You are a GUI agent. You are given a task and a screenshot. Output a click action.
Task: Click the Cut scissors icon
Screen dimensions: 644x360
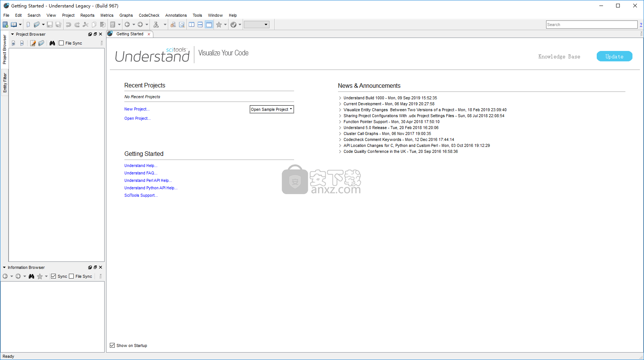coord(86,25)
